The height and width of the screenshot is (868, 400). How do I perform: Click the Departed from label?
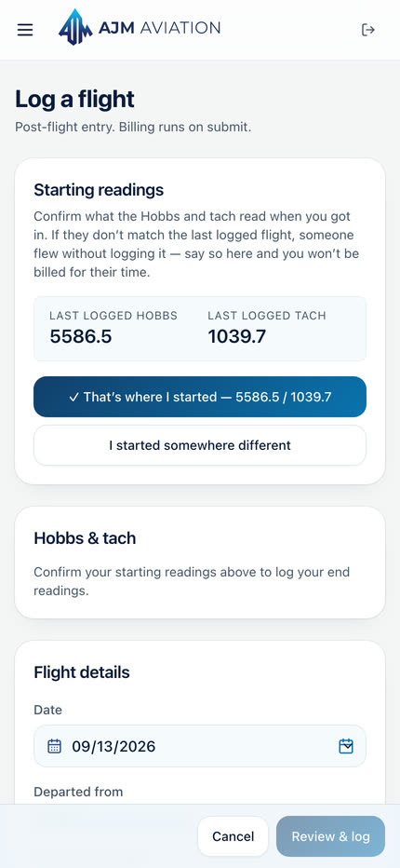(78, 792)
